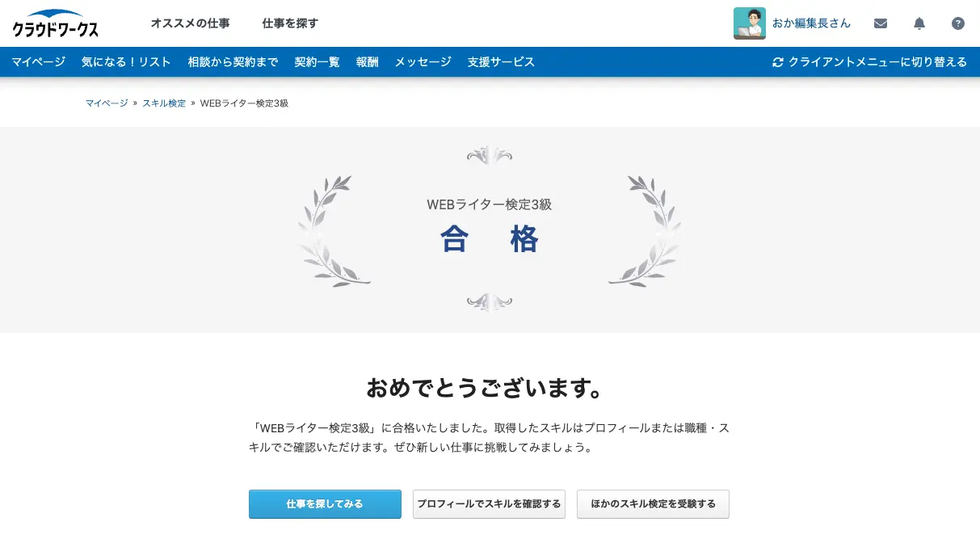Click the クラウドワークス logo
The image size is (980, 543).
pos(55,23)
